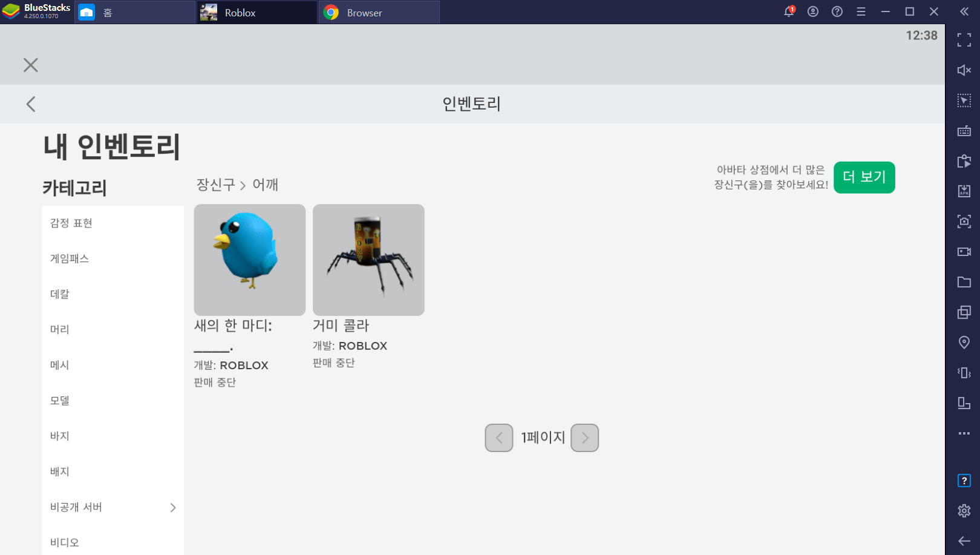Close the inventory view with X icon
The image size is (980, 555).
click(x=31, y=65)
